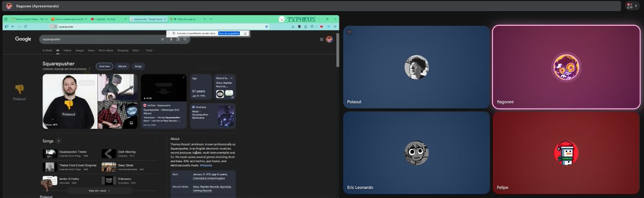Viewport: 644px width, 198px height.
Task: Open the Iambic 9 Poetry song result
Action: tap(70, 181)
